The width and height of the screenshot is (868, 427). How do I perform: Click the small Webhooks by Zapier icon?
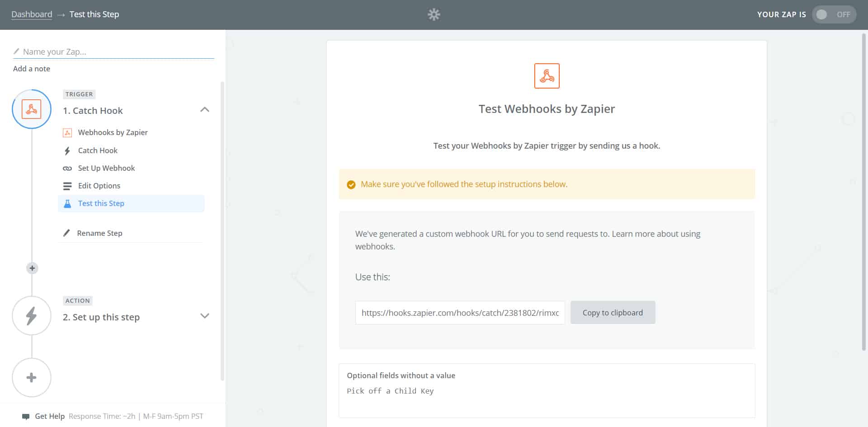coord(67,132)
